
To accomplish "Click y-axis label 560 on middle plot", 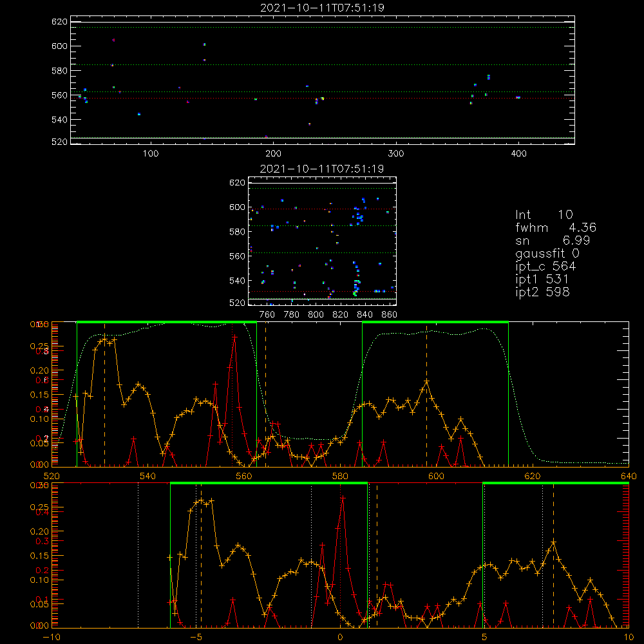I will [237, 256].
